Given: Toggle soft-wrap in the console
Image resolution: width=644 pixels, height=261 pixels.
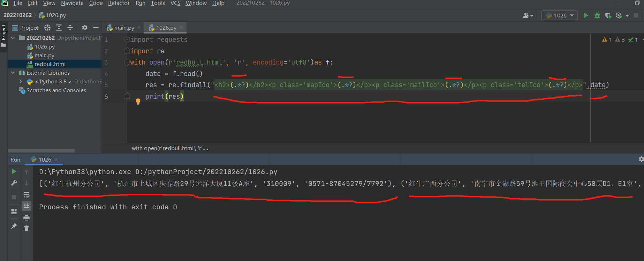Looking at the screenshot, I should (26, 195).
